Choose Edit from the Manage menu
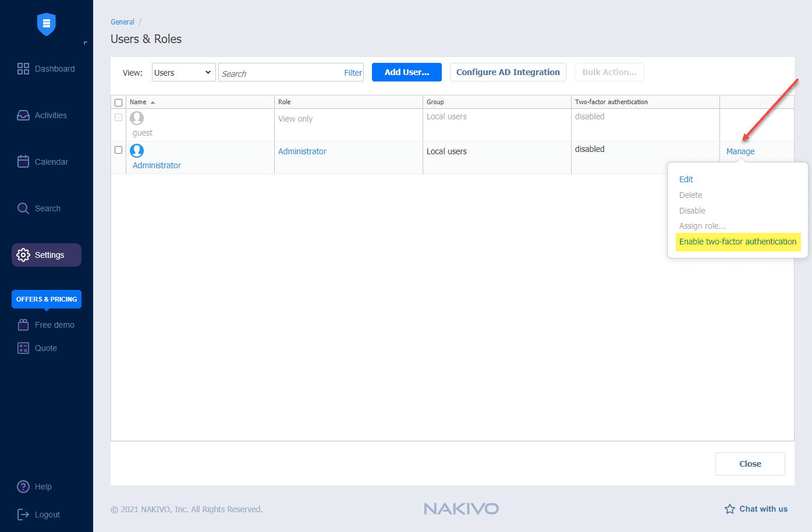The height and width of the screenshot is (532, 812). pos(686,179)
